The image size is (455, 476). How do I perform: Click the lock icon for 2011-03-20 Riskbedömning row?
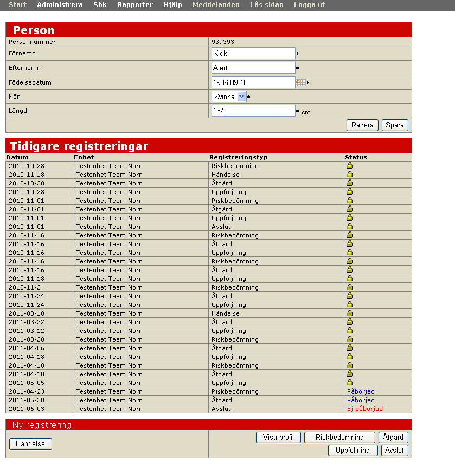[x=350, y=339]
